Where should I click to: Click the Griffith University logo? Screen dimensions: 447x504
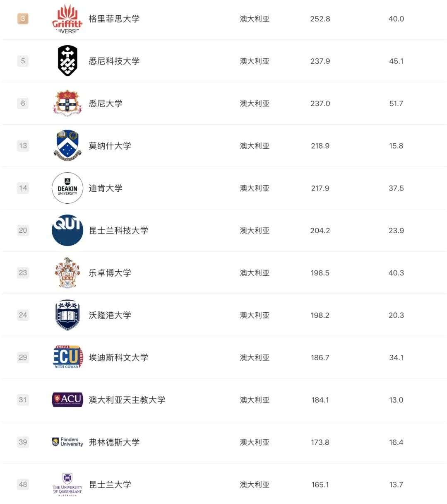67,19
